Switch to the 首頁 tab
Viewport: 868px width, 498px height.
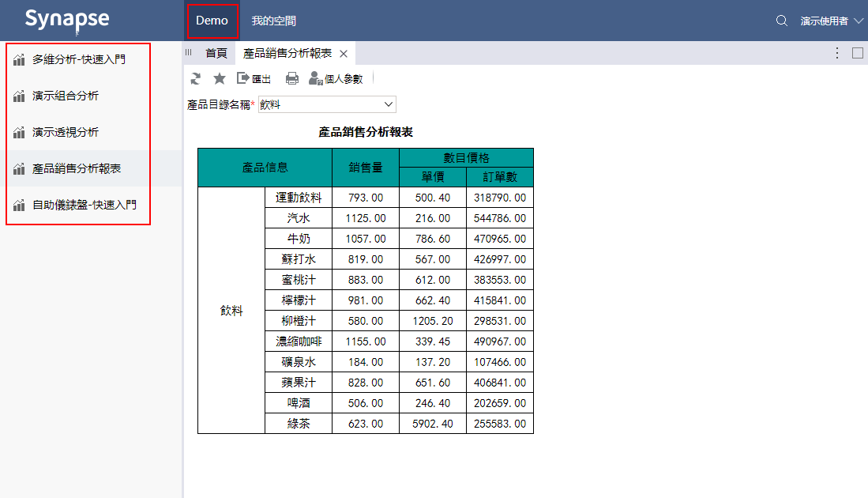216,54
